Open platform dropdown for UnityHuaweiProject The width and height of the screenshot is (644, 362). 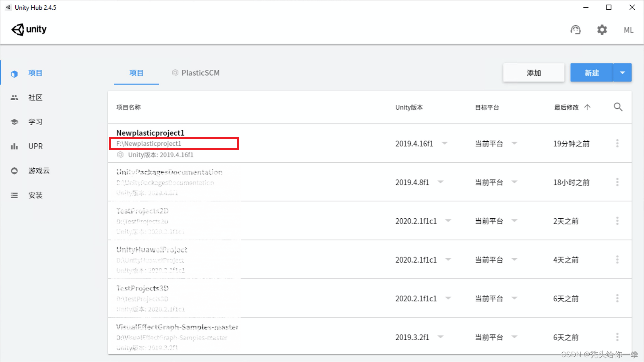click(514, 259)
